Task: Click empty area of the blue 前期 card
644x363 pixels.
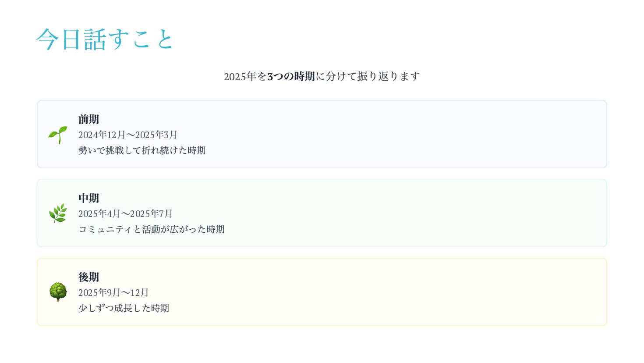Action: pyautogui.click(x=394, y=134)
